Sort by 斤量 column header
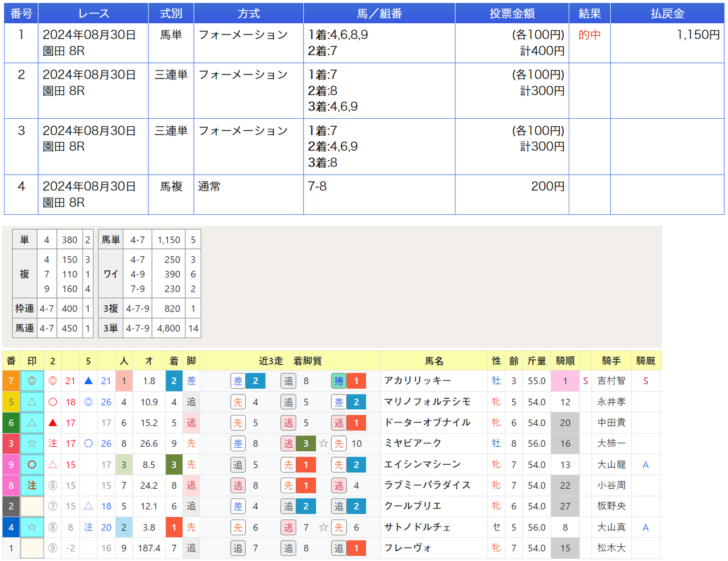728x561 pixels. click(536, 361)
